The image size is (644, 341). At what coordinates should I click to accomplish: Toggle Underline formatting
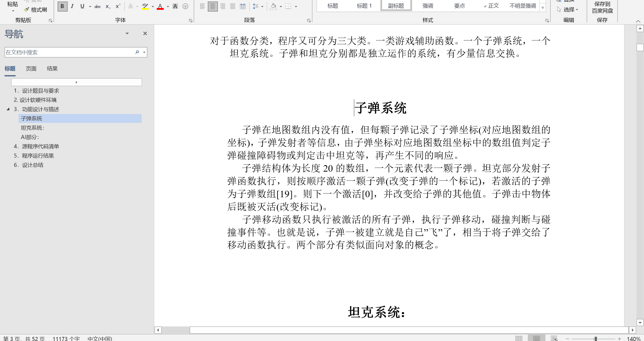tap(82, 6)
